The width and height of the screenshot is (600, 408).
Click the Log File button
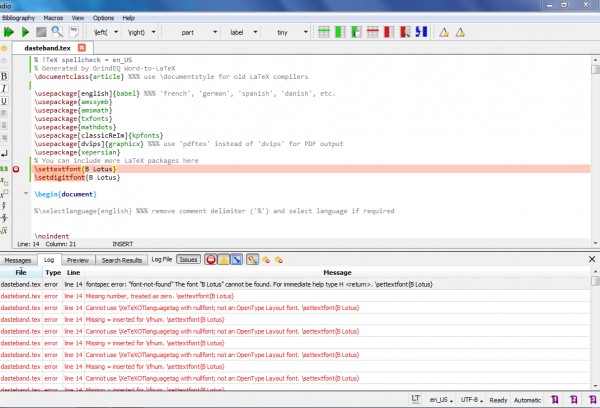[161, 260]
